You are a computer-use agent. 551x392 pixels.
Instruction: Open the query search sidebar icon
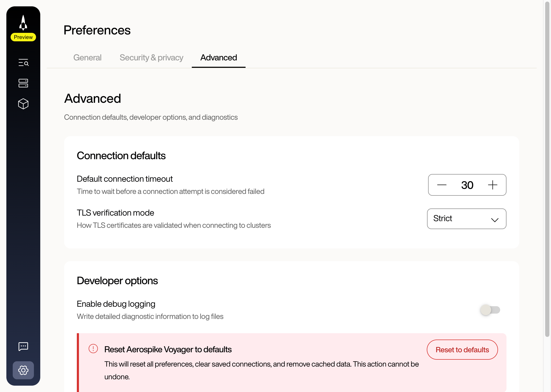point(23,63)
